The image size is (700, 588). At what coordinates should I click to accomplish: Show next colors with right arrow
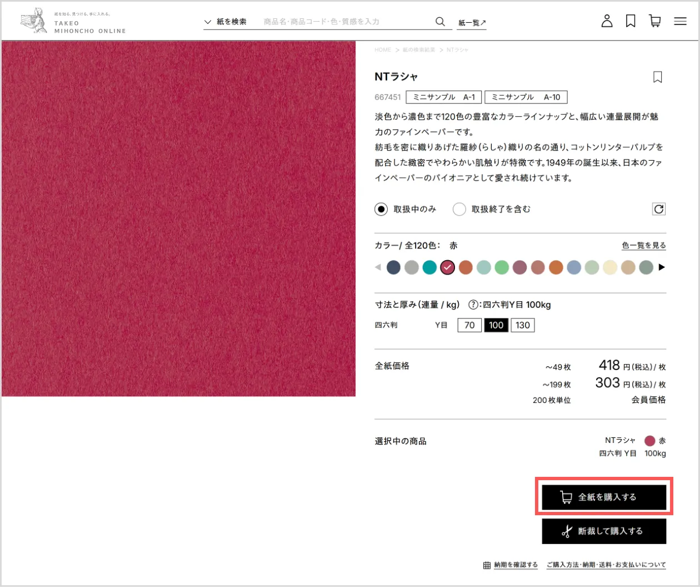(x=661, y=267)
